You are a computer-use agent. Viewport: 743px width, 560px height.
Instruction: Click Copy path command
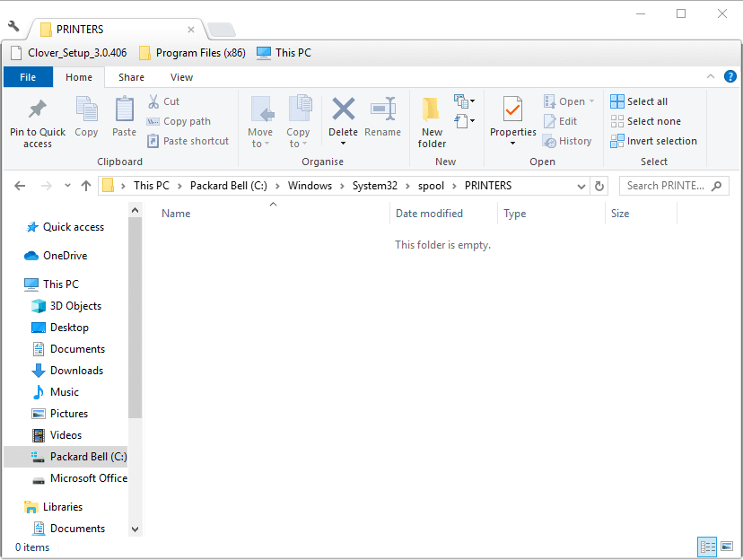point(179,121)
